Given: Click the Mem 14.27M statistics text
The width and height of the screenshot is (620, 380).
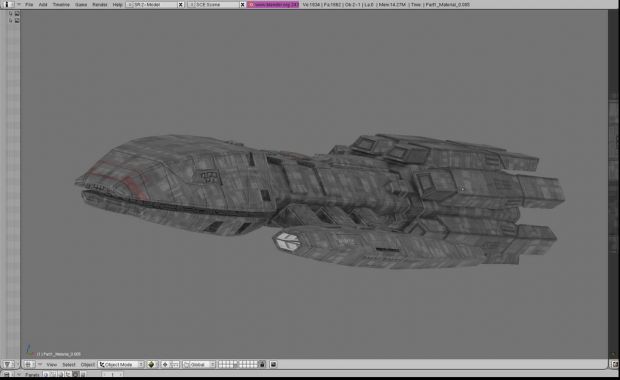Looking at the screenshot, I should point(392,5).
